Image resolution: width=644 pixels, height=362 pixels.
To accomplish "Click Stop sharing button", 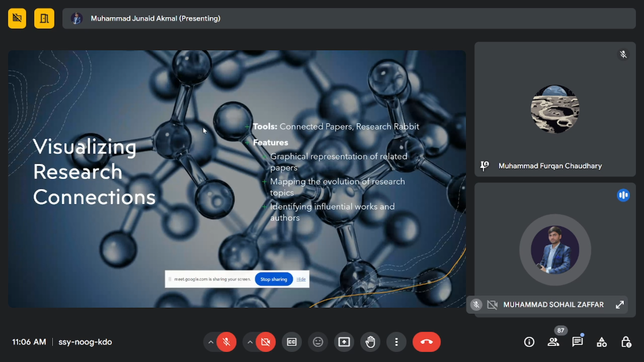I will [274, 279].
